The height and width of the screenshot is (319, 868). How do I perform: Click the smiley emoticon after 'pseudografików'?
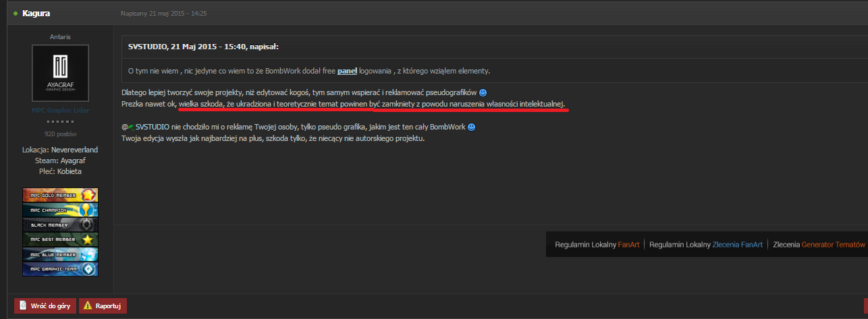click(x=483, y=92)
